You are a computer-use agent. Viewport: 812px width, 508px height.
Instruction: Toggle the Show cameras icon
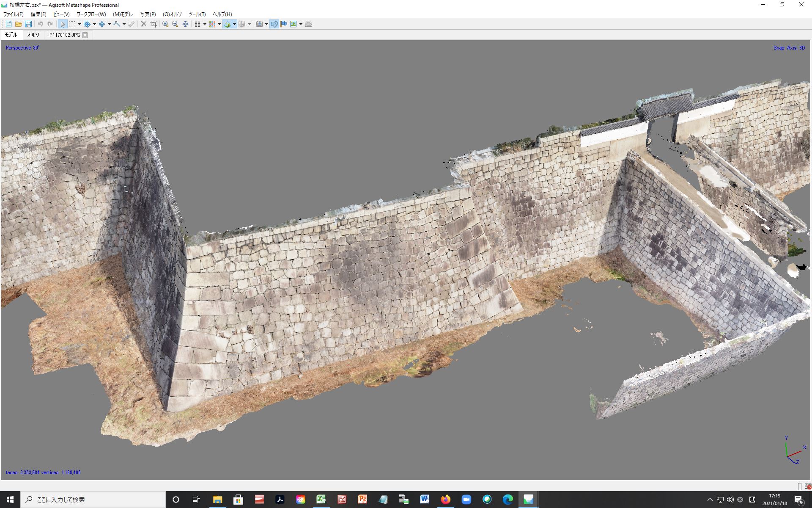click(x=259, y=24)
